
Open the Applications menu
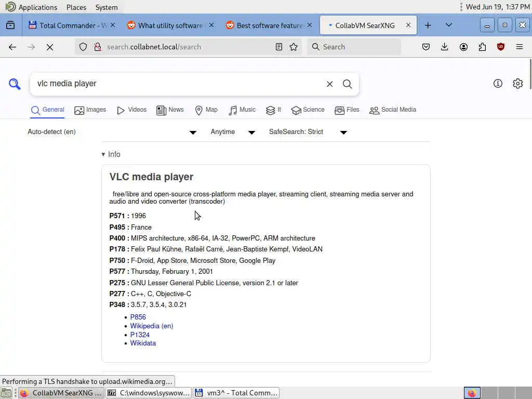tap(32, 7)
